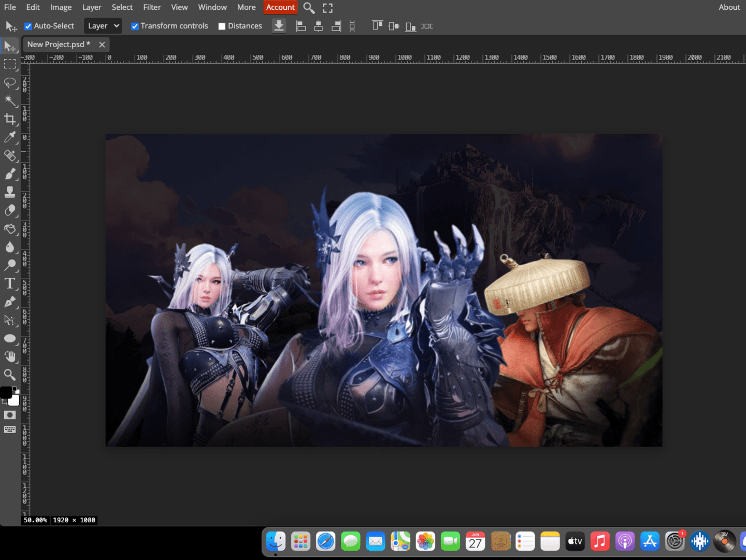Open the View menu
Viewport: 746px width, 560px height.
180,7
